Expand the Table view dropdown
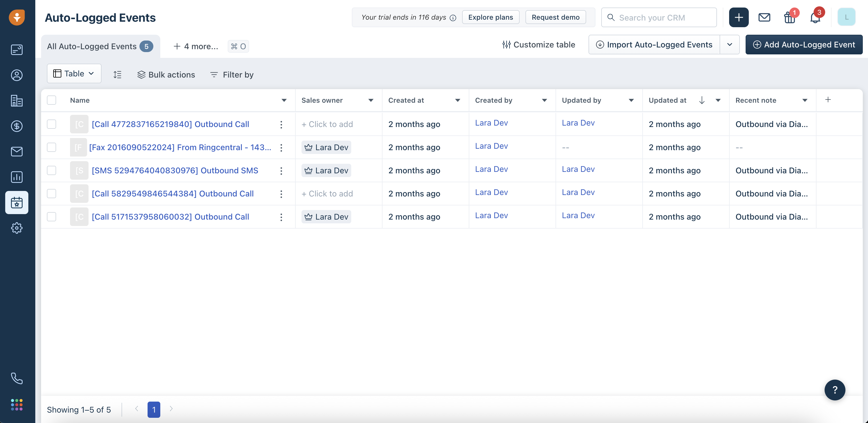This screenshot has height=423, width=868. [x=74, y=73]
